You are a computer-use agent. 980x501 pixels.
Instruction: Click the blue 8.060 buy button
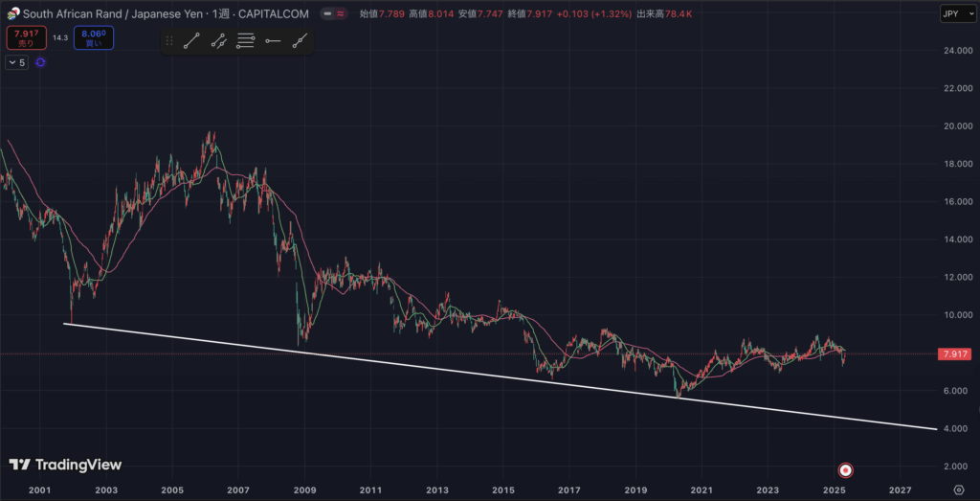[x=93, y=37]
